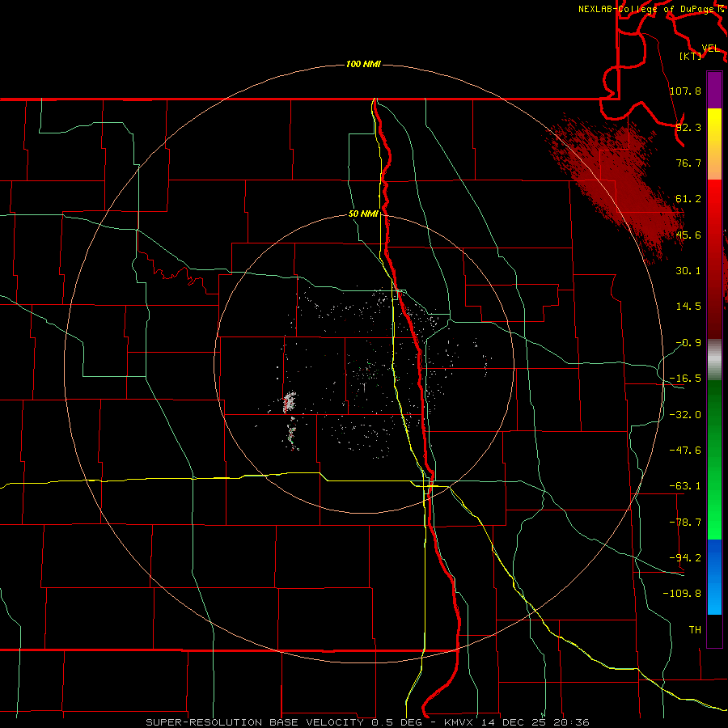Click the KMVX 14 DEC 25 20:36 timestamp

517,722
